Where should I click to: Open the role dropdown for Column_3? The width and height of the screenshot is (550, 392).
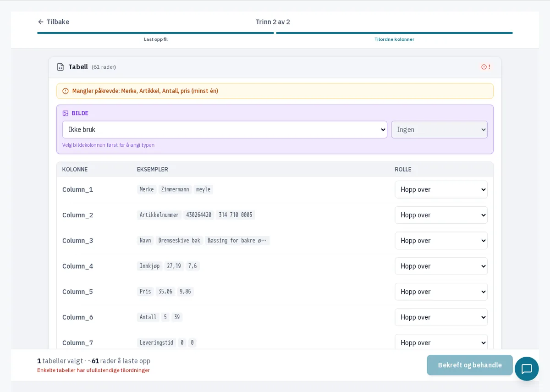click(441, 241)
